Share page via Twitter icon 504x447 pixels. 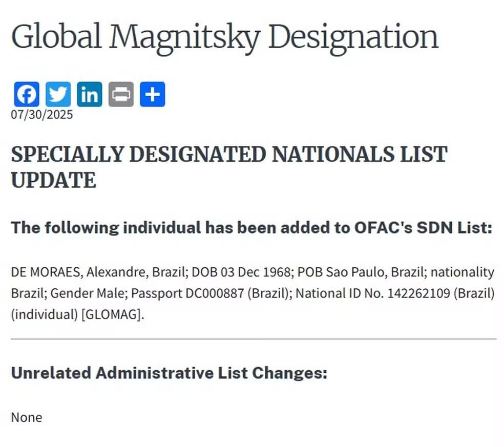pyautogui.click(x=58, y=94)
